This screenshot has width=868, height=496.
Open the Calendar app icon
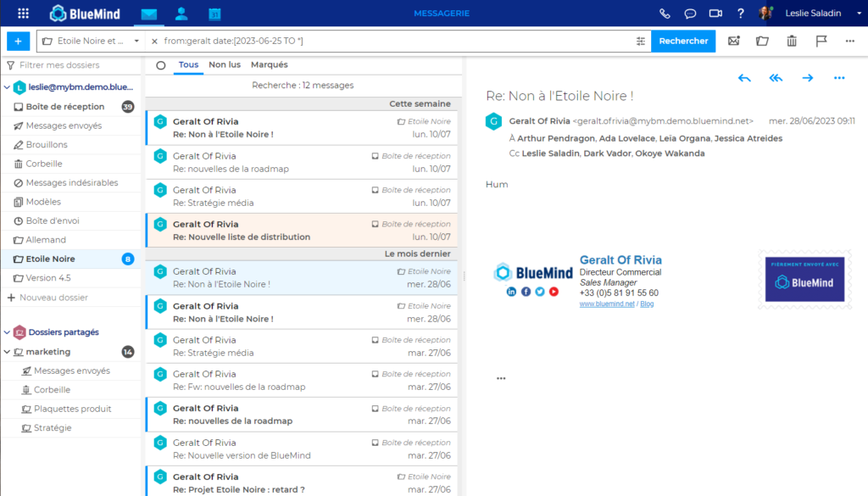pos(214,14)
